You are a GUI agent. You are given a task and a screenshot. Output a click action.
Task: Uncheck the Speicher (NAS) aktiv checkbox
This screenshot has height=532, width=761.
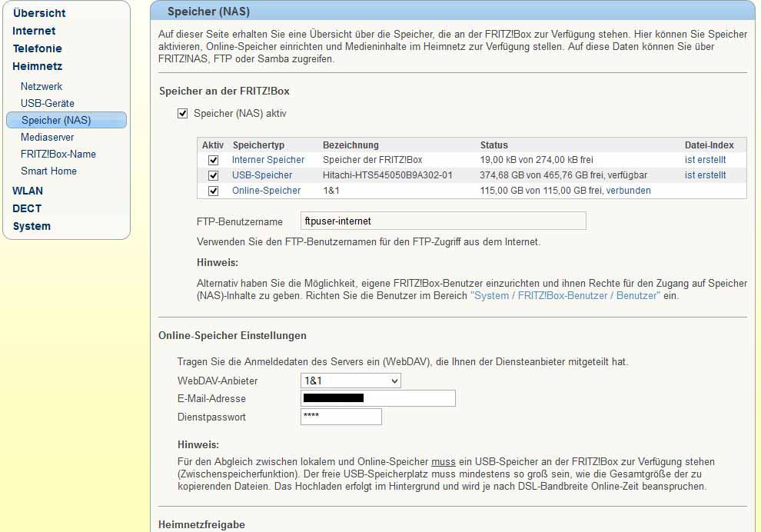pyautogui.click(x=182, y=114)
